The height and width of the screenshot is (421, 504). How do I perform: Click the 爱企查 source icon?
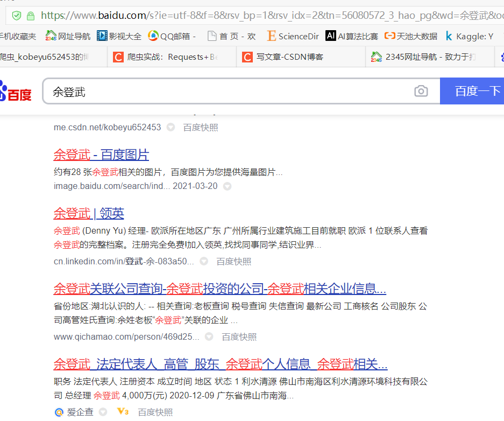point(59,412)
